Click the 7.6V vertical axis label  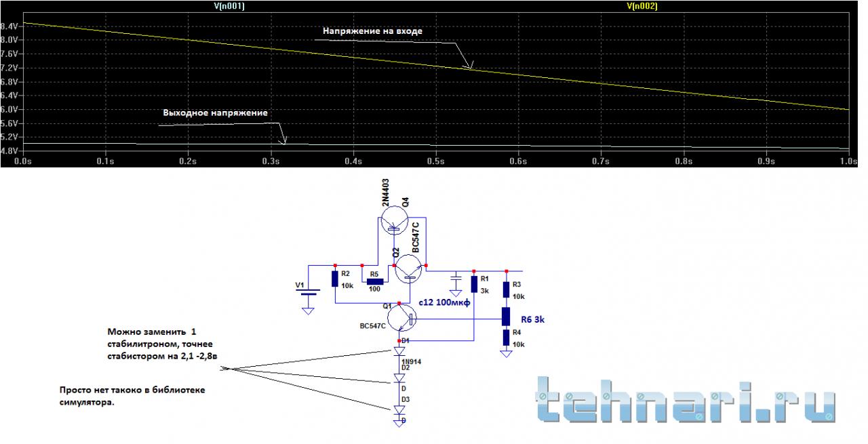pyautogui.click(x=9, y=54)
